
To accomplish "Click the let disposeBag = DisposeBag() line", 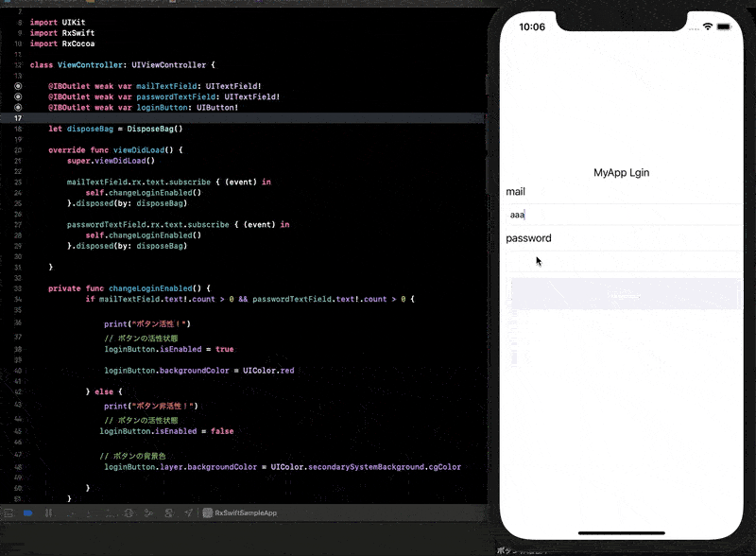I will (115, 129).
